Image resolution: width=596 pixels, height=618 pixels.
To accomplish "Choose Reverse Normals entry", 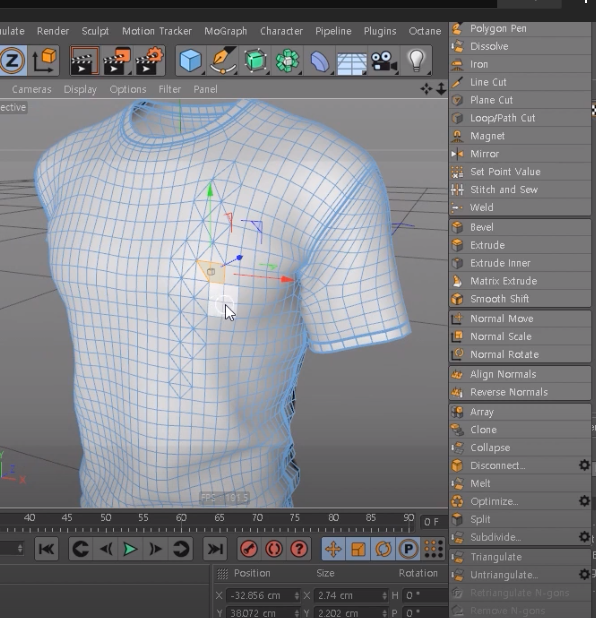I will (520, 392).
